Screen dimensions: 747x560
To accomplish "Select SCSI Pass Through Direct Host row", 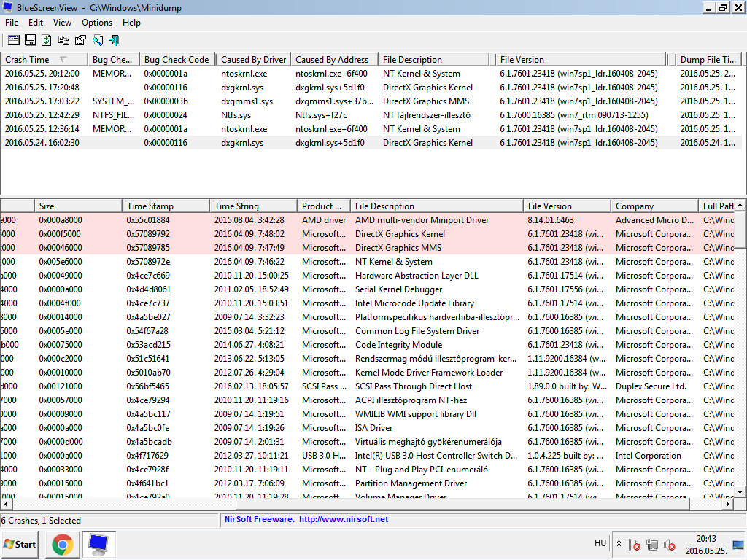I will (368, 386).
